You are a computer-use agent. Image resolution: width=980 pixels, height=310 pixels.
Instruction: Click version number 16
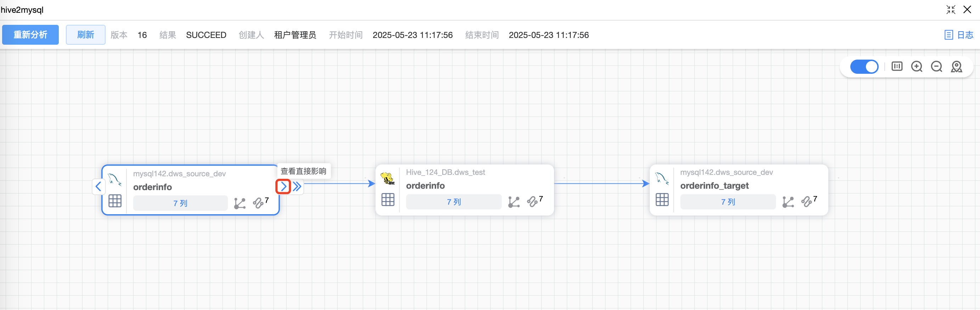pos(142,35)
